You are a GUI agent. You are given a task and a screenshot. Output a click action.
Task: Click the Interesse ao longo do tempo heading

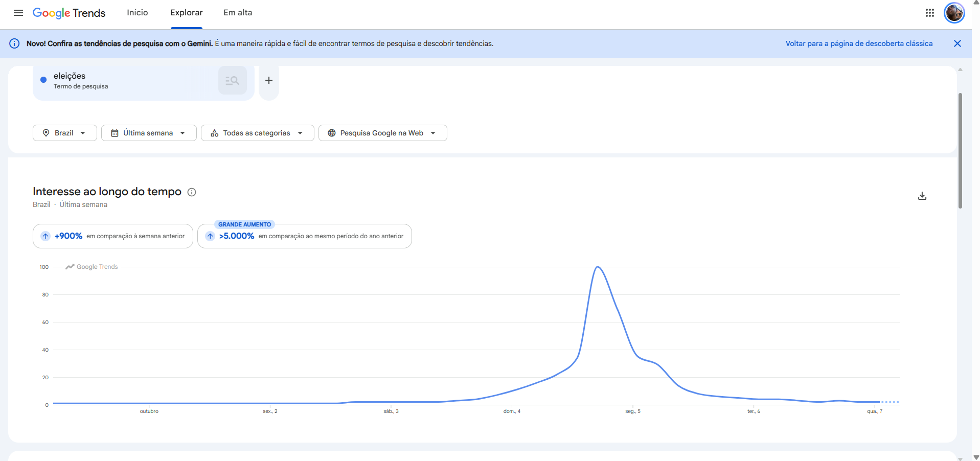pyautogui.click(x=107, y=192)
